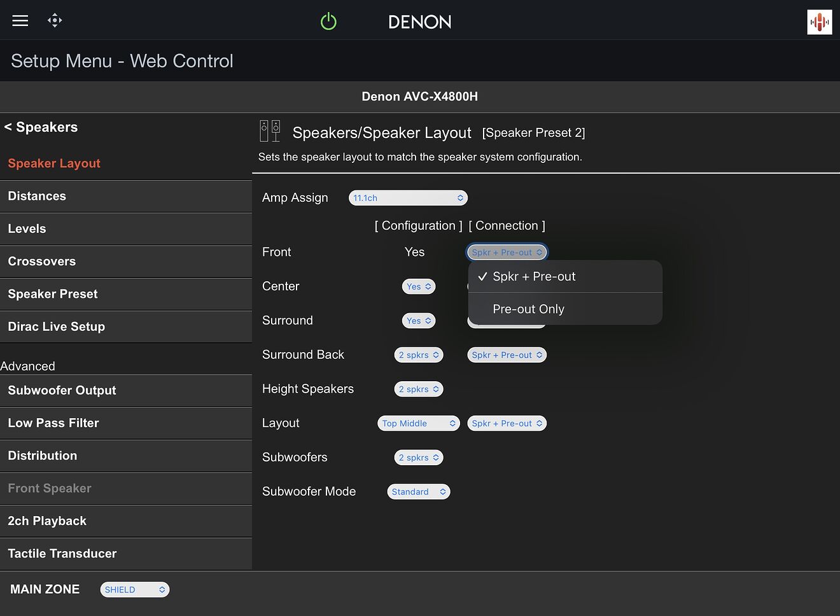Expand the Layout Top Middle dropdown

(418, 423)
